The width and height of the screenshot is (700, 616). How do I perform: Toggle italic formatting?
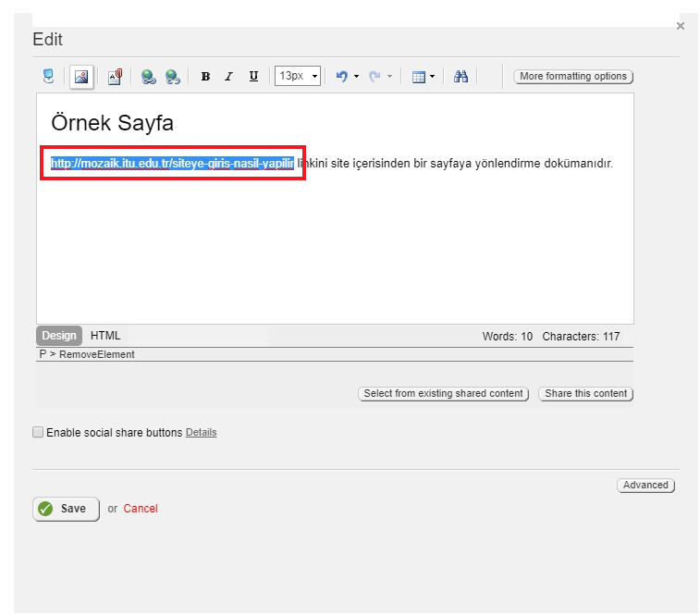point(229,77)
